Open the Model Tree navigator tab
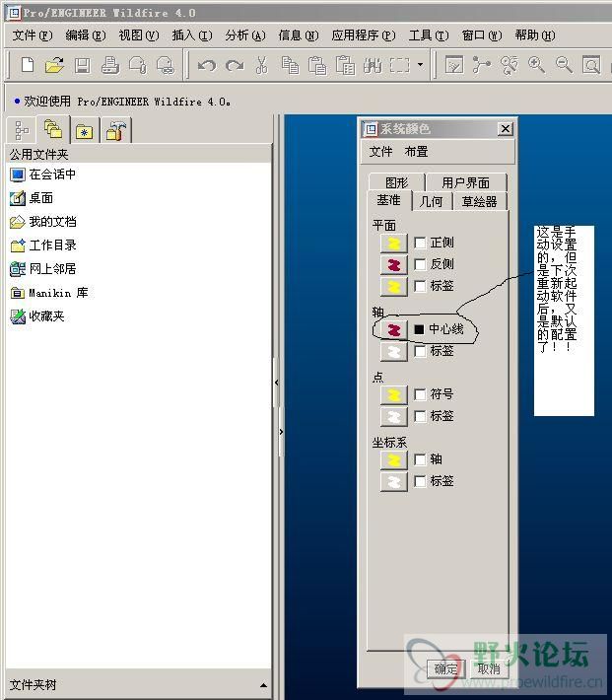 pyautogui.click(x=22, y=130)
